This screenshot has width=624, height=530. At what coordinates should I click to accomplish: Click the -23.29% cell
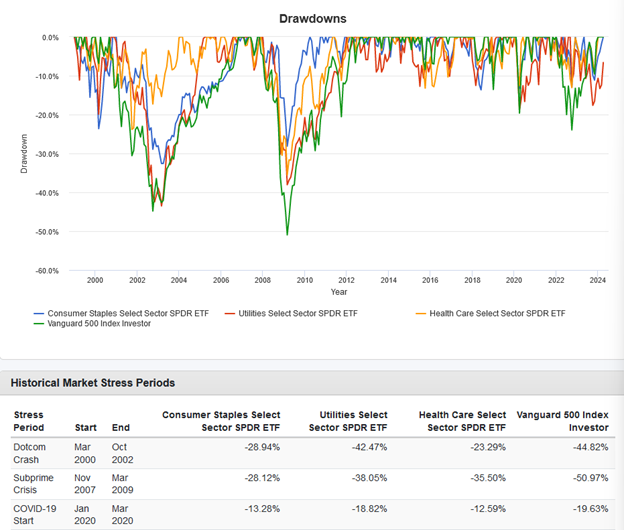point(488,447)
